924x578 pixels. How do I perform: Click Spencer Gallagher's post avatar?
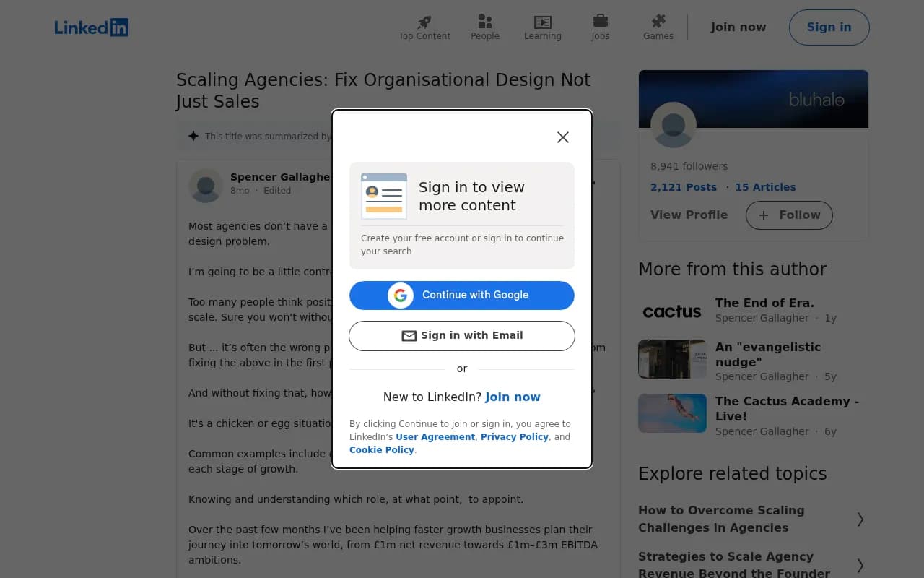coord(206,186)
